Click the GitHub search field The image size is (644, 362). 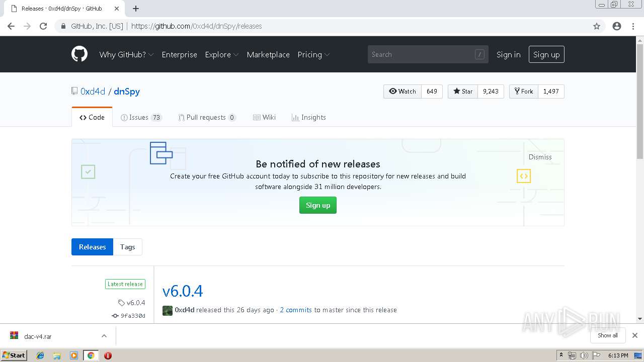pos(428,54)
